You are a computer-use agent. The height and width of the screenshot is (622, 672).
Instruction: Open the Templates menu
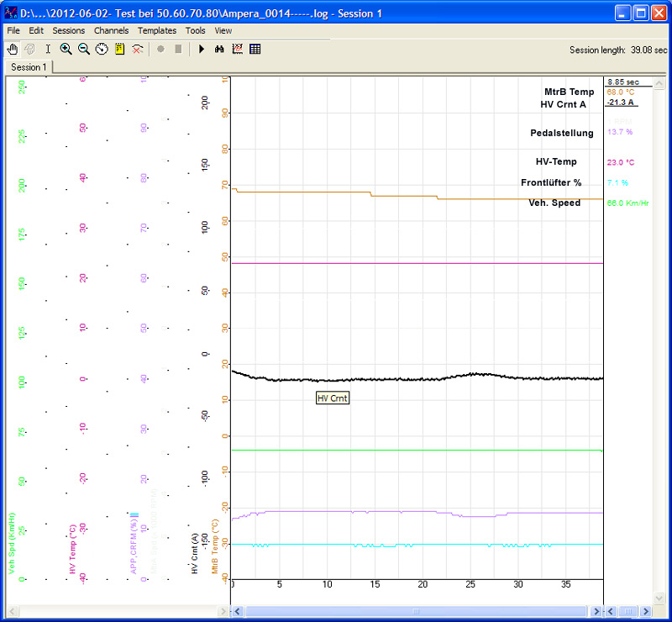pos(157,30)
